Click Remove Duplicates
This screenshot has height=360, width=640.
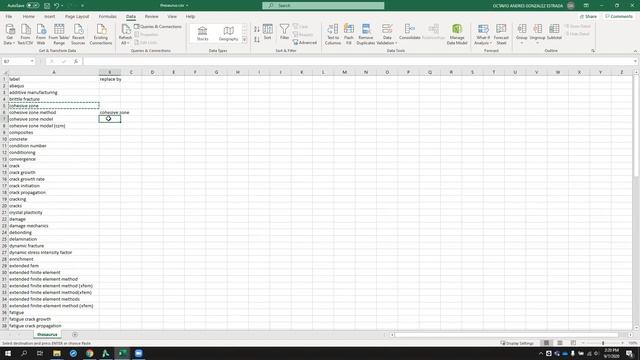click(366, 34)
